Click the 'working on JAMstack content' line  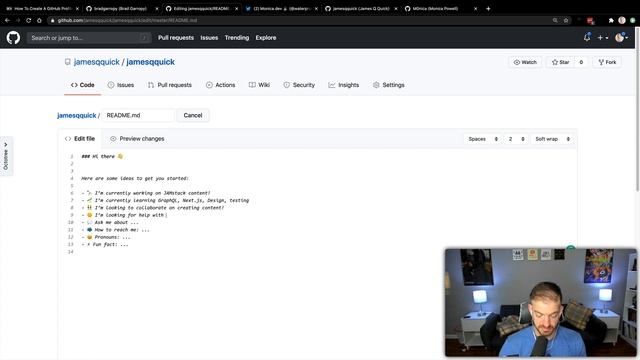tap(146, 193)
